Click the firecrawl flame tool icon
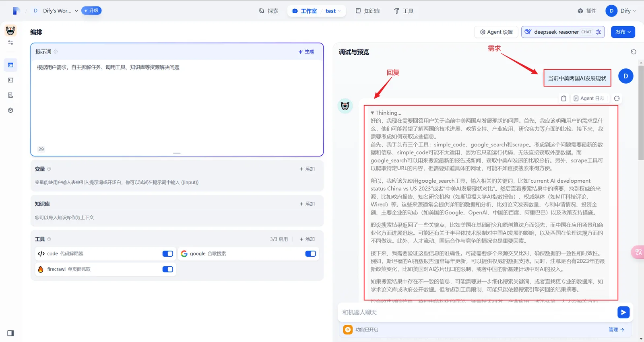Viewport: 644px width, 342px height. coord(41,269)
